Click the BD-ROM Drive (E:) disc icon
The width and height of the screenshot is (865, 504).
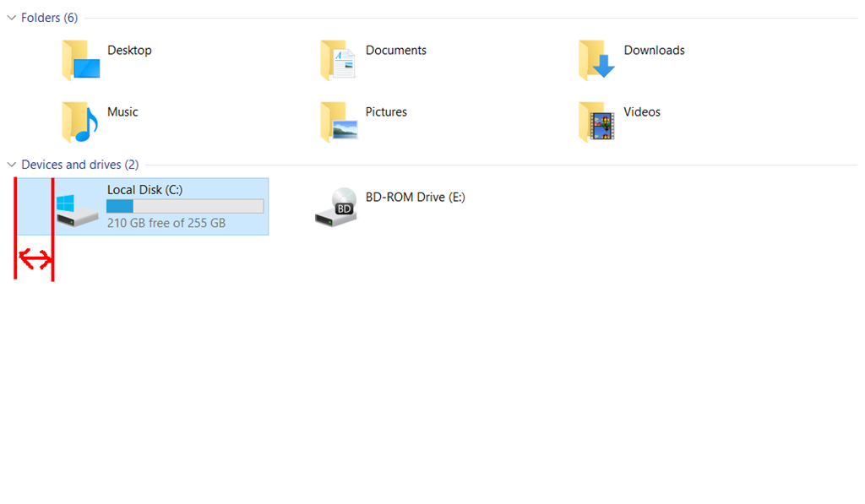[336, 208]
